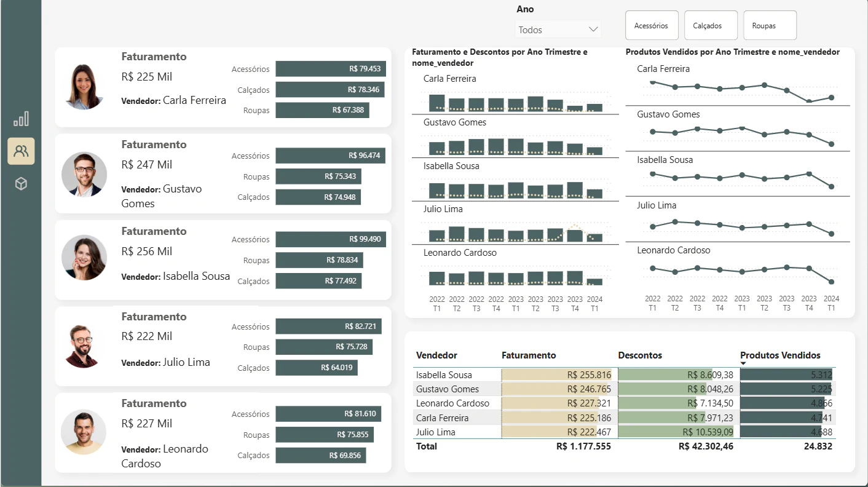
Task: Click R$ 256 Mil Faturamento value
Action: [x=147, y=251]
